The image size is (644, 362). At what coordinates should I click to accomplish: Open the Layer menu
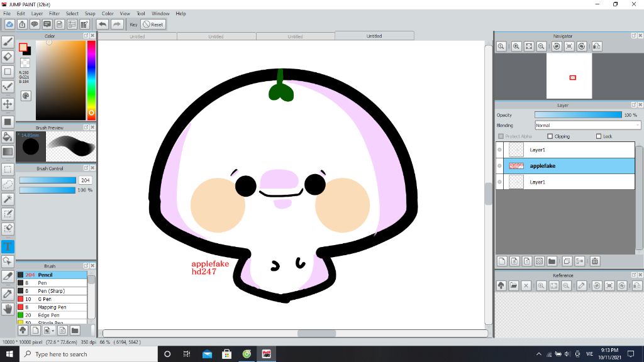[x=37, y=14]
